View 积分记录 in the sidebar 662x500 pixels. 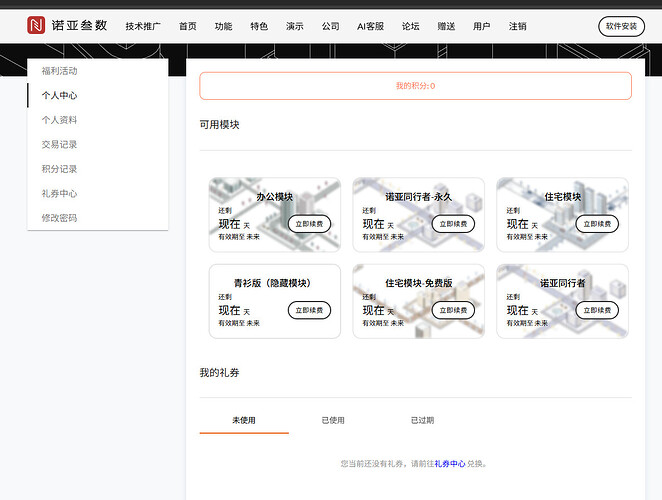pyautogui.click(x=59, y=169)
